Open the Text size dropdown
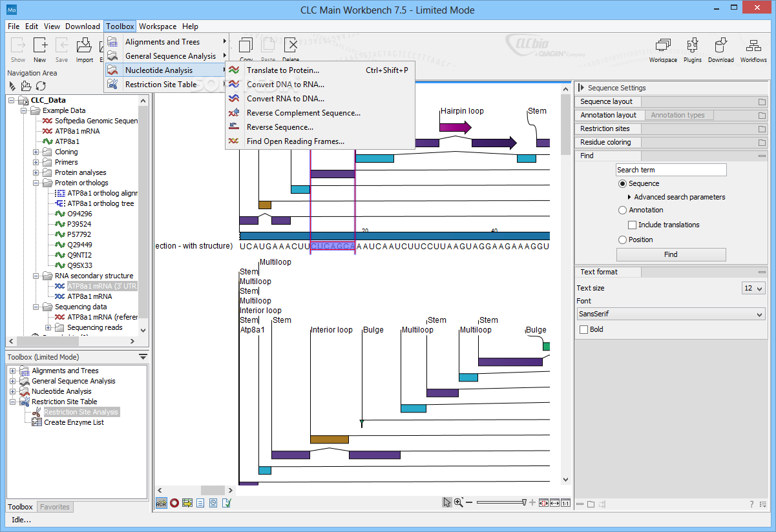 [x=753, y=289]
